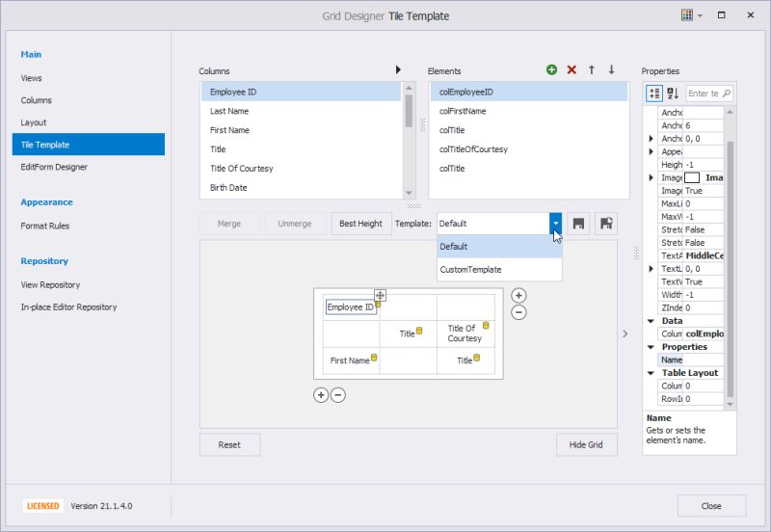The image size is (771, 532).
Task: Expand the Image property node
Action: 651,177
